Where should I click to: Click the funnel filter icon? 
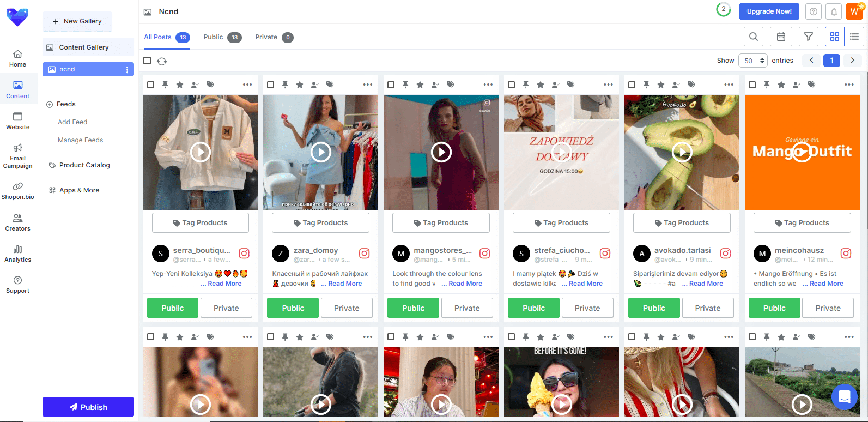click(x=809, y=37)
